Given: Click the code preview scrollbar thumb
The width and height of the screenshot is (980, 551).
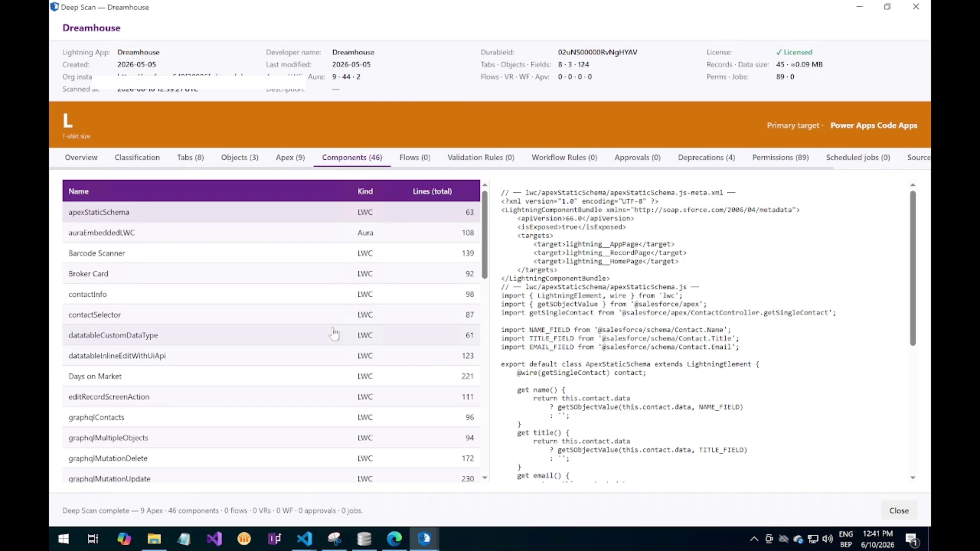Looking at the screenshot, I should tap(913, 268).
